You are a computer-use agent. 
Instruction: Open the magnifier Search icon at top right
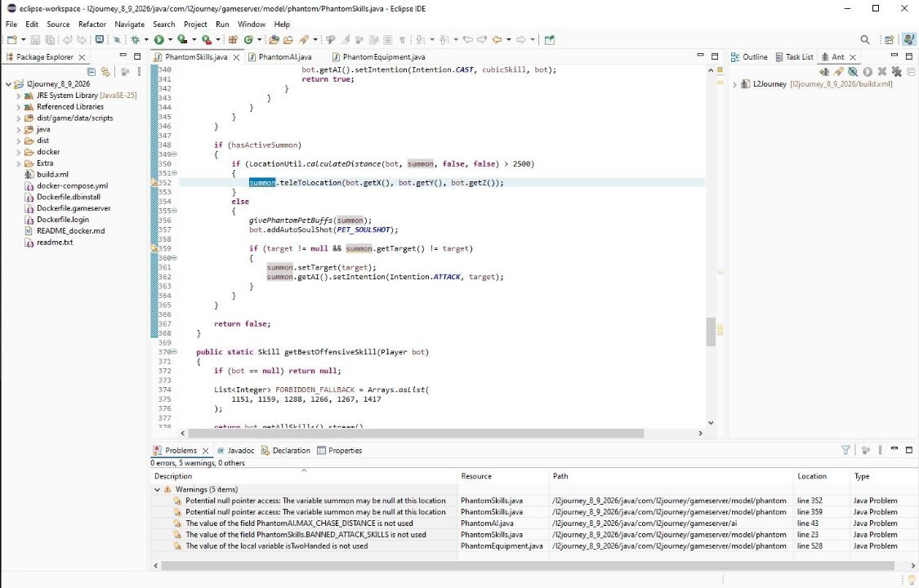click(865, 40)
